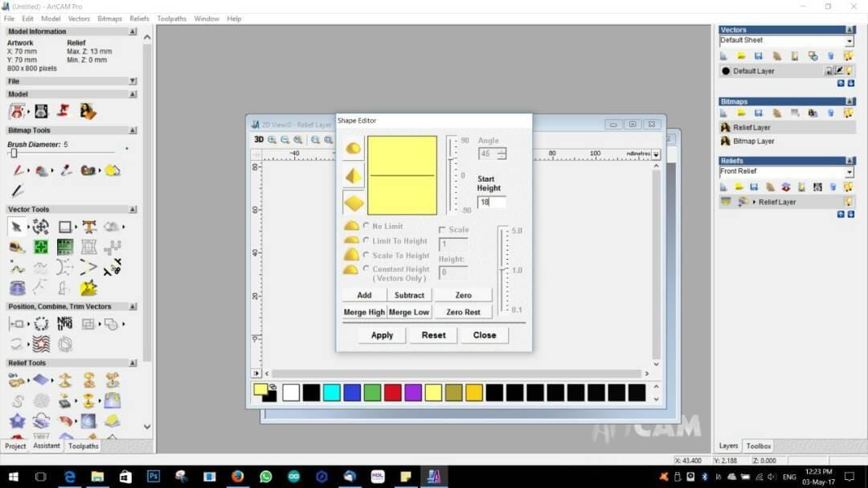
Task: Select the rectangle vector tool
Action: pos(65,227)
